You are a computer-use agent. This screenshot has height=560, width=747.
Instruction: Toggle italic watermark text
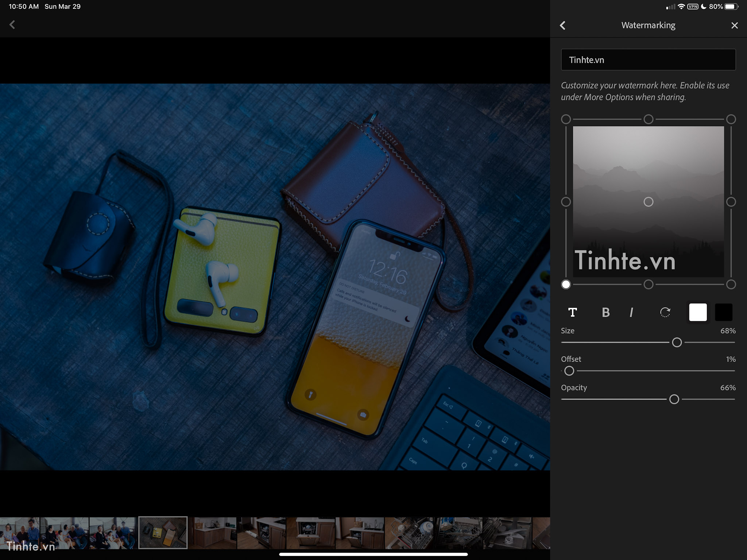[x=631, y=312]
